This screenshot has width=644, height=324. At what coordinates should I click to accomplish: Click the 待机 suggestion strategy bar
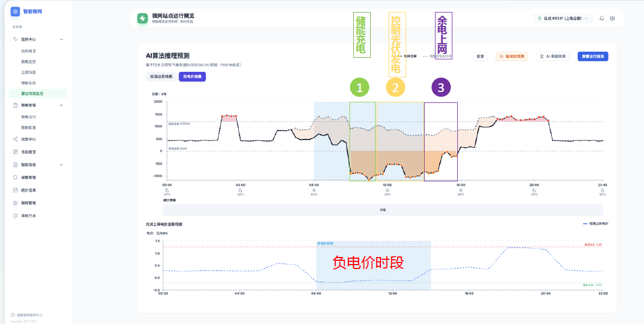383,210
